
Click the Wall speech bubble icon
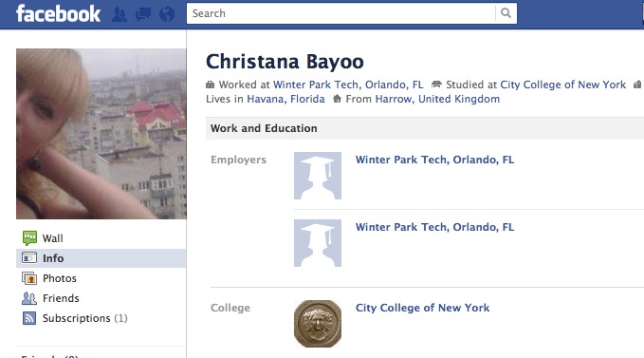29,238
